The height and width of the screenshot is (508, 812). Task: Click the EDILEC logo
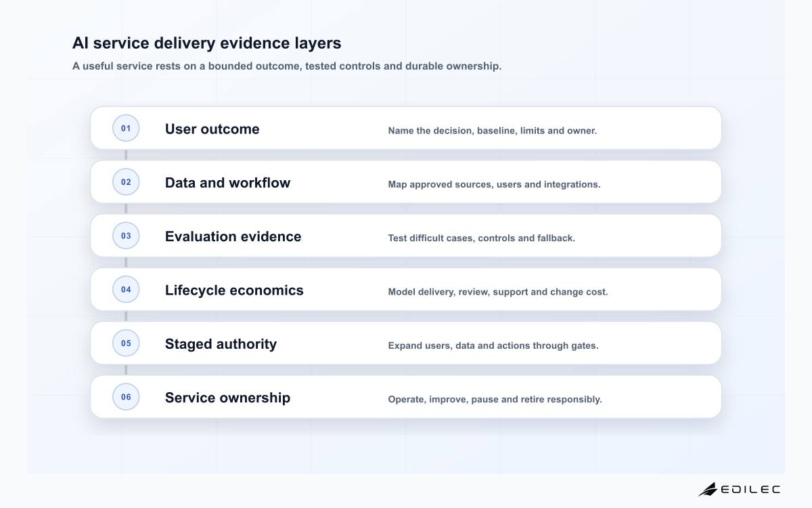click(739, 489)
